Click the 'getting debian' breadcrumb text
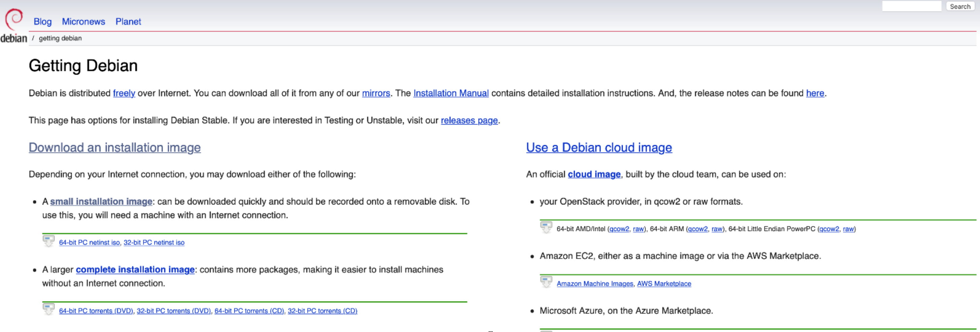This screenshot has width=980, height=332. [60, 38]
